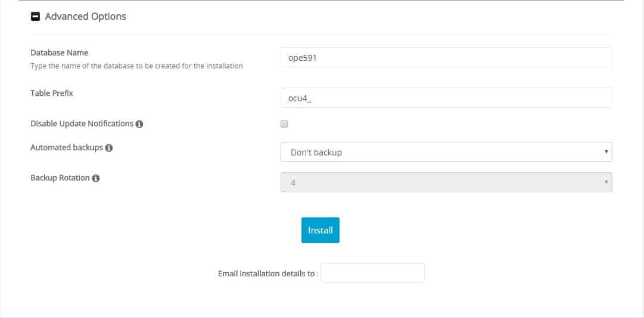The width and height of the screenshot is (644, 318).
Task: Click the arrow on Automated backups select
Action: pos(606,152)
